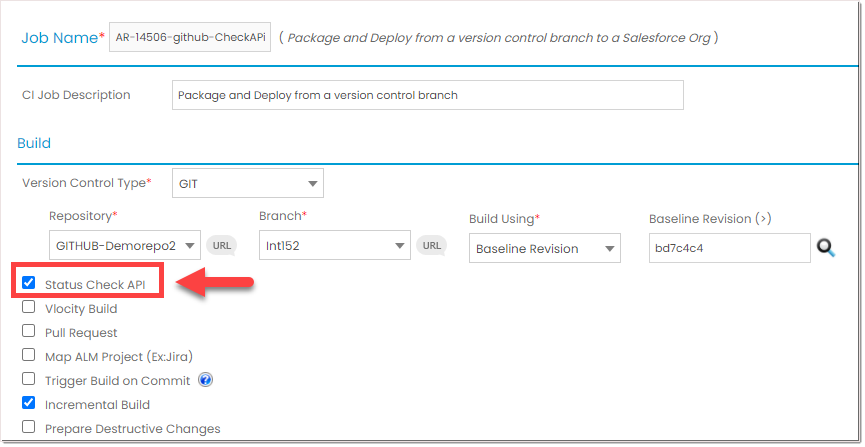Click the URL badge beside Branch dropdown
The width and height of the screenshot is (865, 447).
(x=431, y=245)
